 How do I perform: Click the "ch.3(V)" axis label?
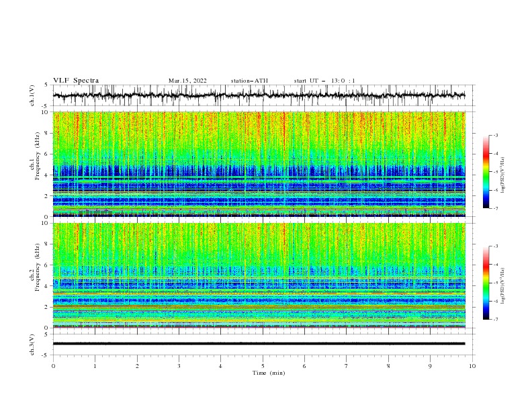[32, 345]
